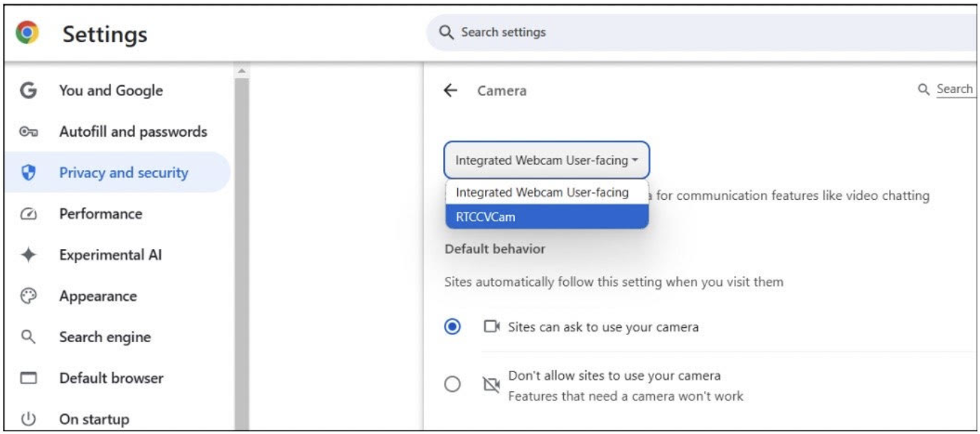The image size is (980, 434).
Task: Select 'Sites can ask to use your camera'
Action: (452, 327)
